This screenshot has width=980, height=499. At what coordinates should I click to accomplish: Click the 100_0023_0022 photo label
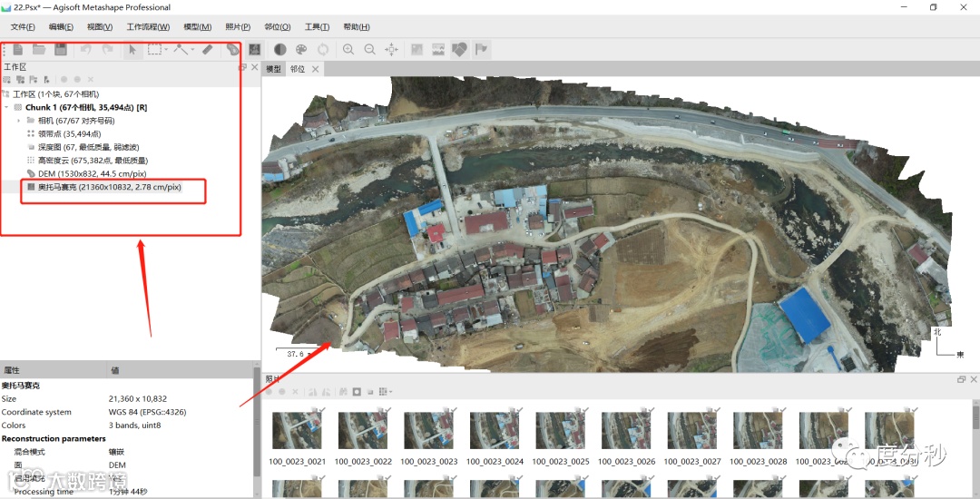tap(363, 462)
